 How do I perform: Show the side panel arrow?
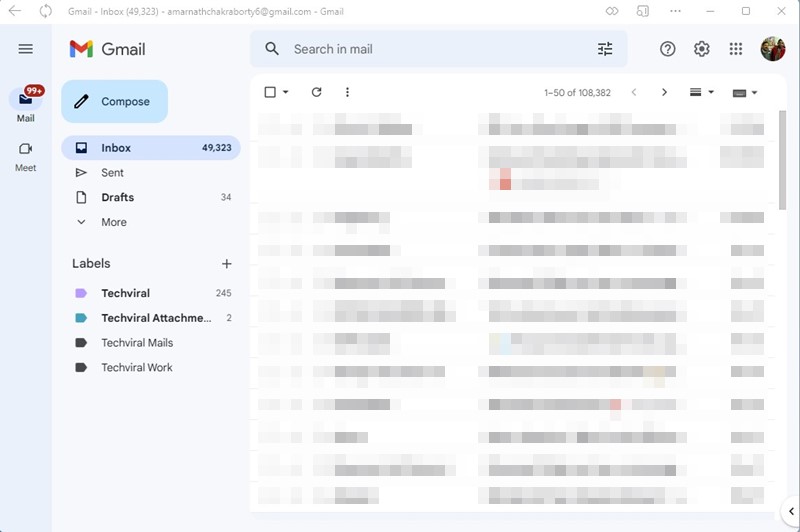pyautogui.click(x=791, y=511)
